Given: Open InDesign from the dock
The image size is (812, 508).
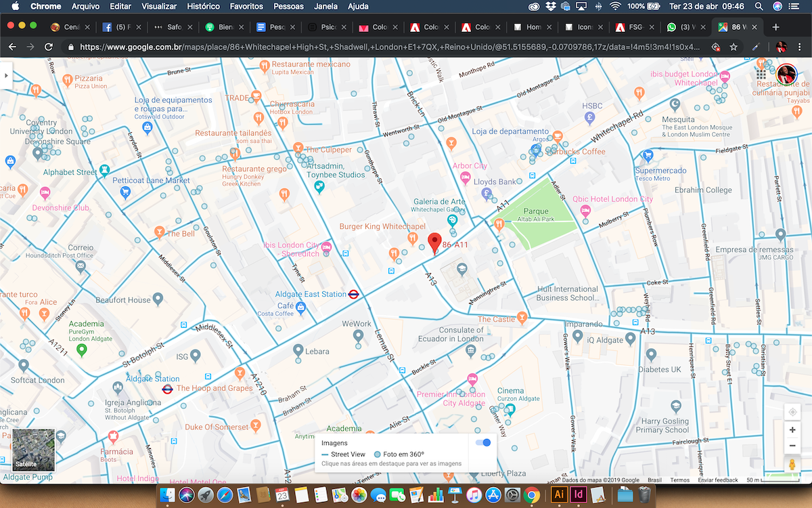Looking at the screenshot, I should [579, 494].
